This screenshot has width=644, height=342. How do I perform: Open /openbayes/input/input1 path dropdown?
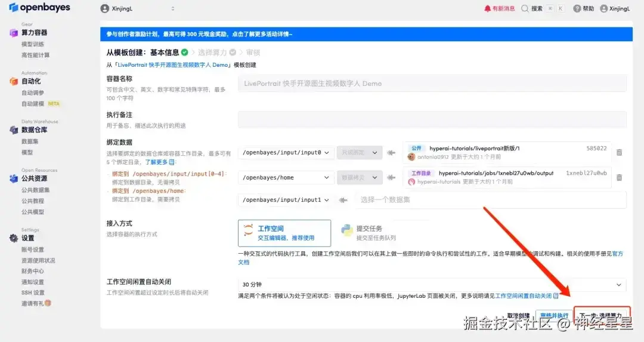(286, 200)
